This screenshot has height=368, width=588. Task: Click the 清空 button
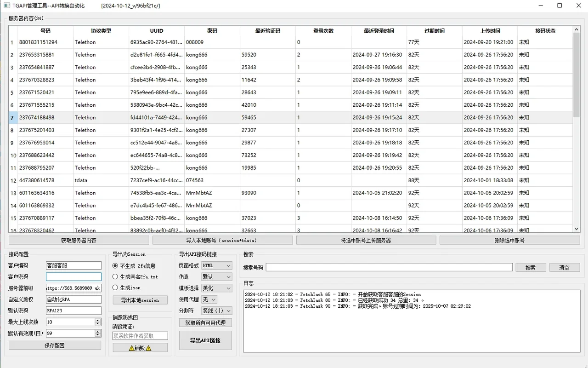point(564,267)
